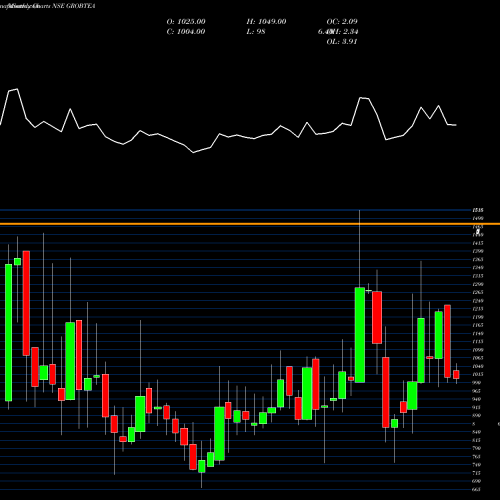Click the 'OL: 3.91' percentage value
Screen dimensions: 500x500
[342, 42]
